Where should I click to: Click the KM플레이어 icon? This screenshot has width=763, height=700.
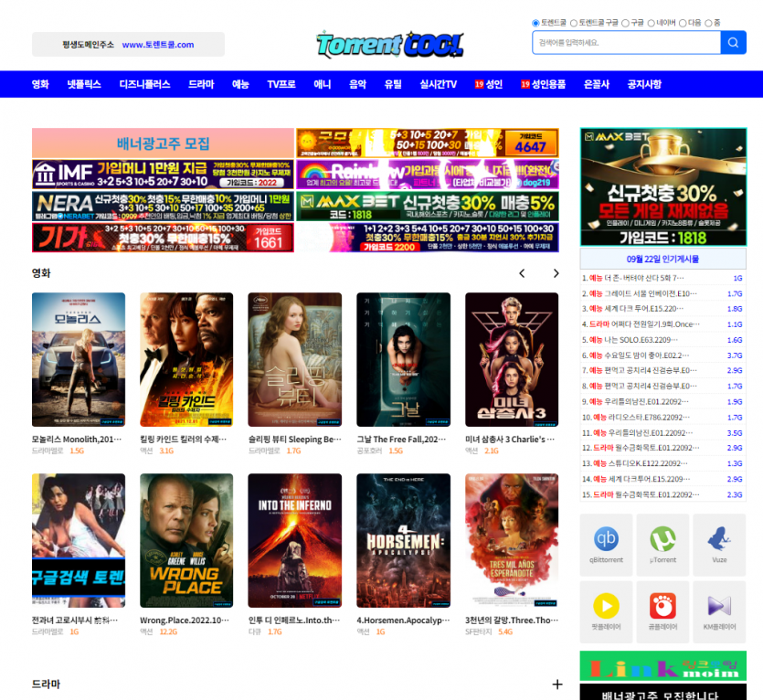tap(719, 607)
